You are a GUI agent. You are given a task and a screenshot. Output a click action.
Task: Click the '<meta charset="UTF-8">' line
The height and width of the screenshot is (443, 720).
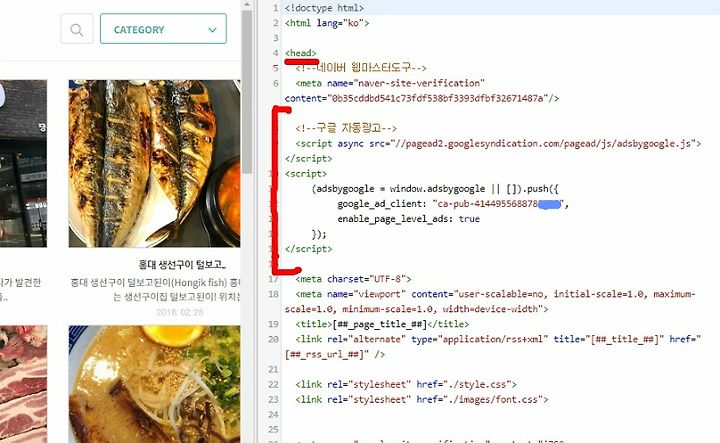click(353, 279)
